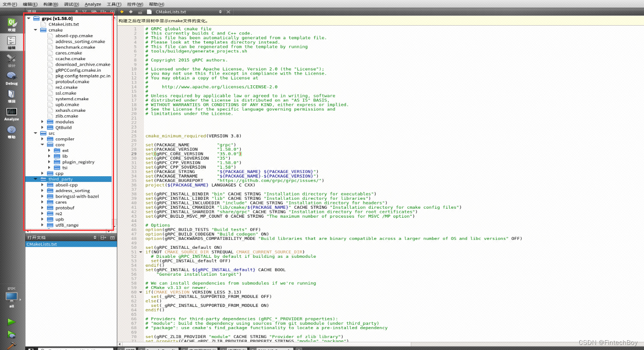The height and width of the screenshot is (350, 644).
Task: Click line number 29 in the gutter
Action: click(134, 154)
